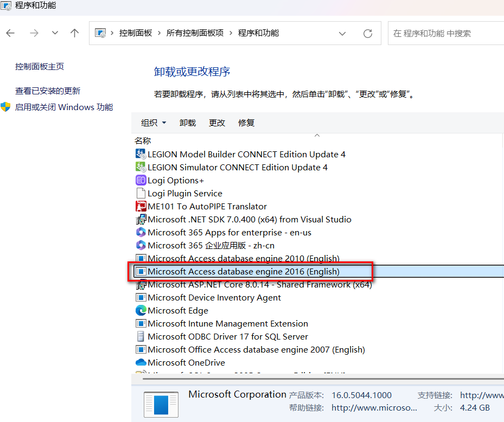
Task: Click the 名称 column header to sort
Action: pos(143,140)
